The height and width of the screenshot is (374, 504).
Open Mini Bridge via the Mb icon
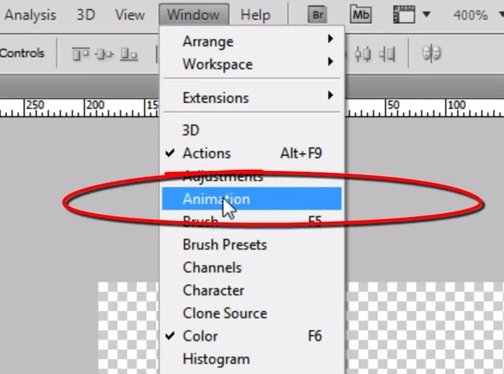click(361, 14)
